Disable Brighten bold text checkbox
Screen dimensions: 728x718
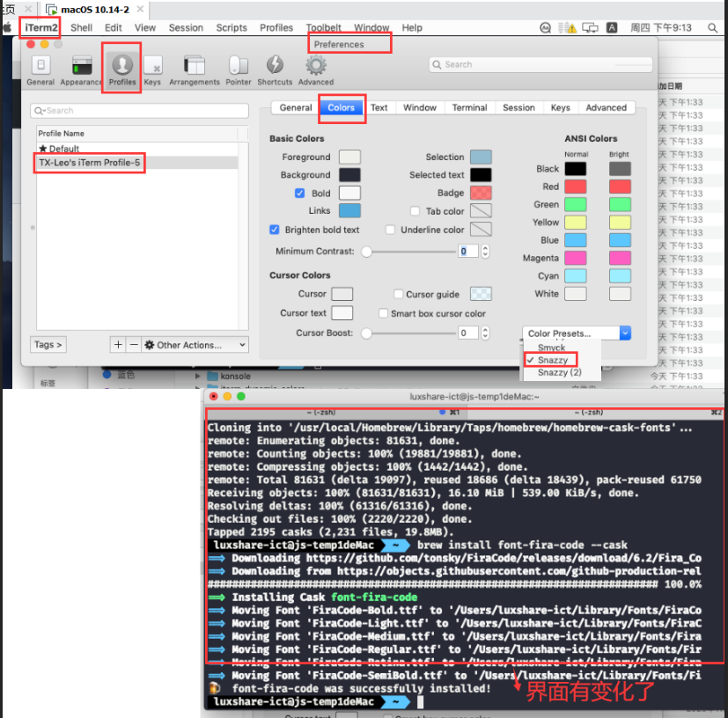tap(275, 230)
